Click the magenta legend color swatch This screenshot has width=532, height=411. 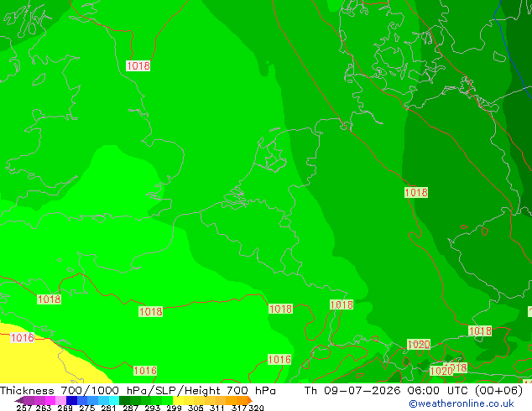pos(50,400)
